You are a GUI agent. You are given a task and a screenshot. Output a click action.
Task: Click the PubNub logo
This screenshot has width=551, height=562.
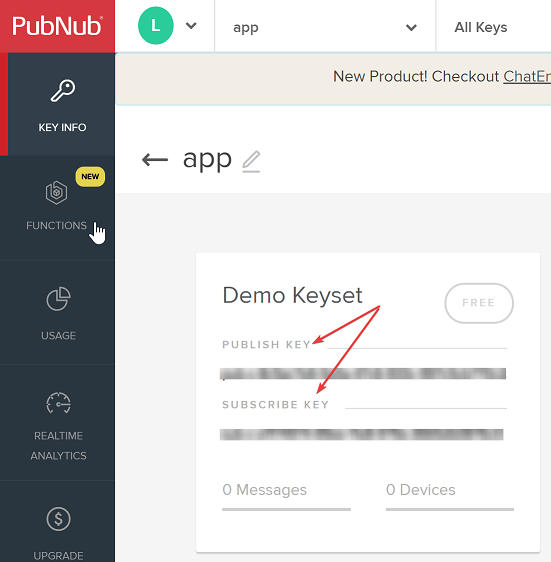tap(57, 26)
